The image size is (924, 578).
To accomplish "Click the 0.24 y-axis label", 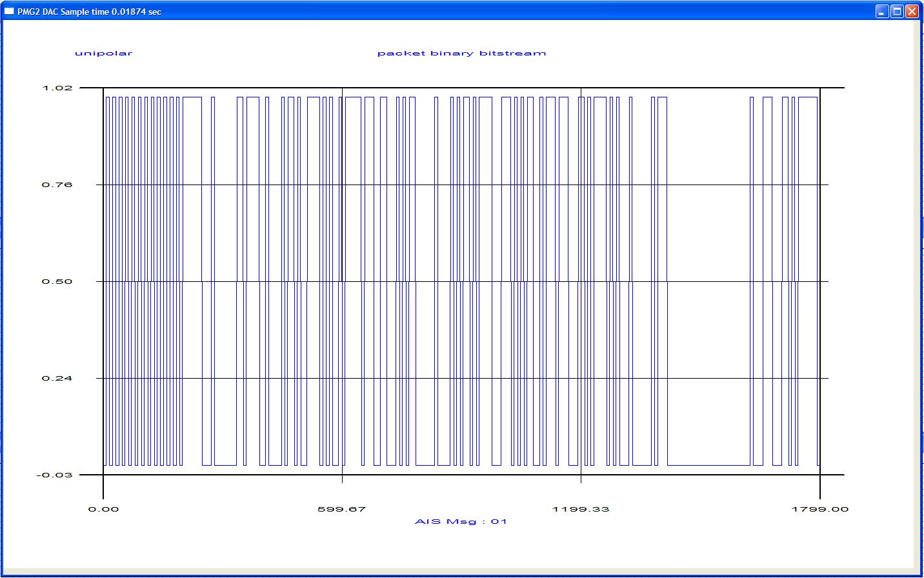I will [x=57, y=378].
